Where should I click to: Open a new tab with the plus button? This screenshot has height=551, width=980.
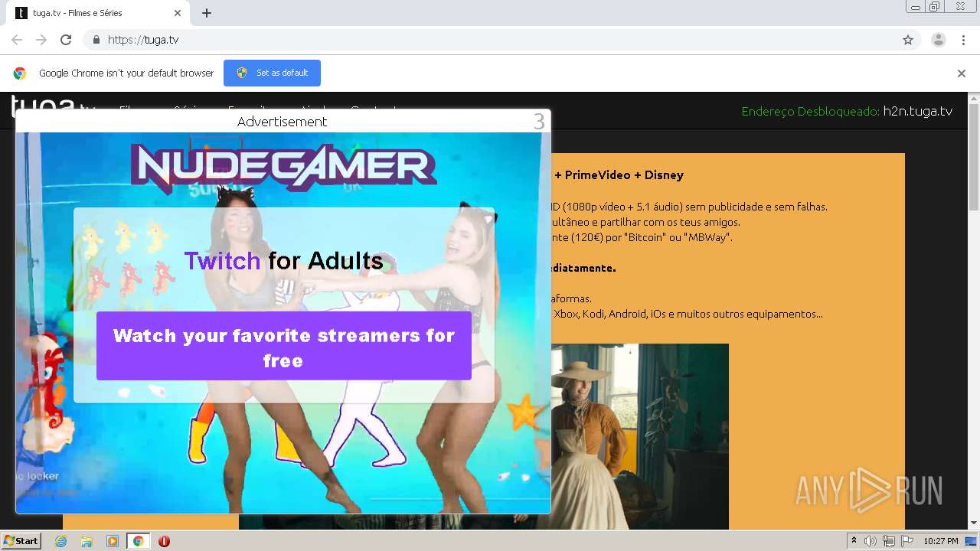click(207, 13)
